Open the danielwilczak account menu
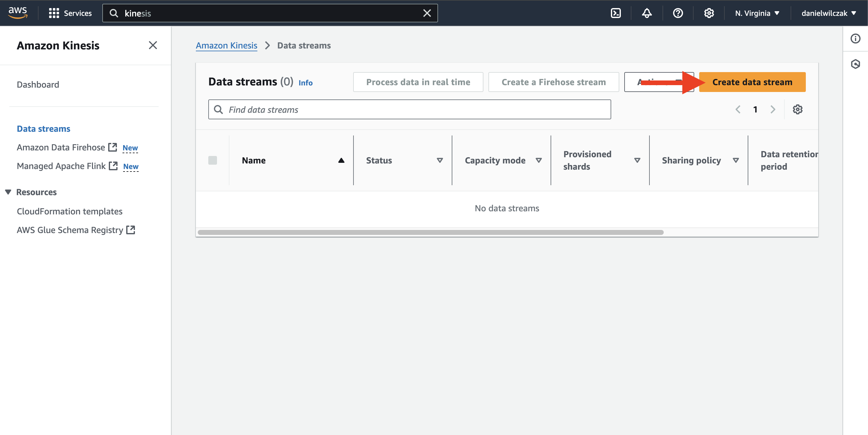The height and width of the screenshot is (435, 868). pyautogui.click(x=828, y=13)
